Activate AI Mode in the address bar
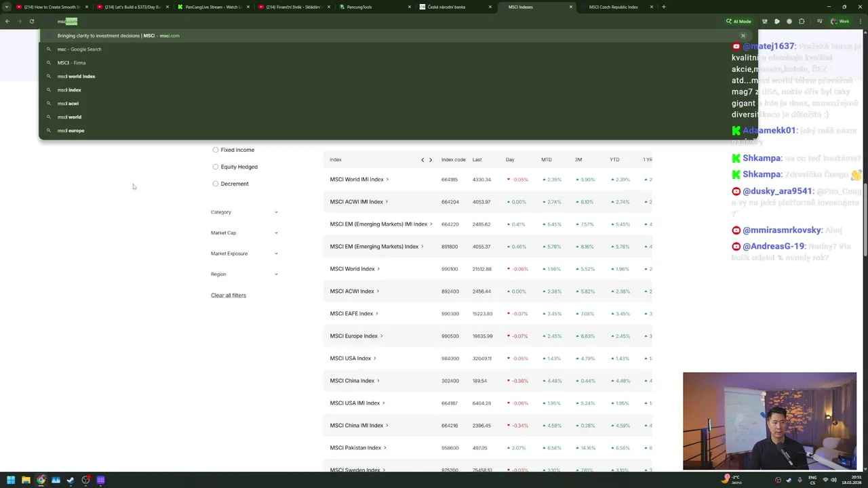 [738, 21]
